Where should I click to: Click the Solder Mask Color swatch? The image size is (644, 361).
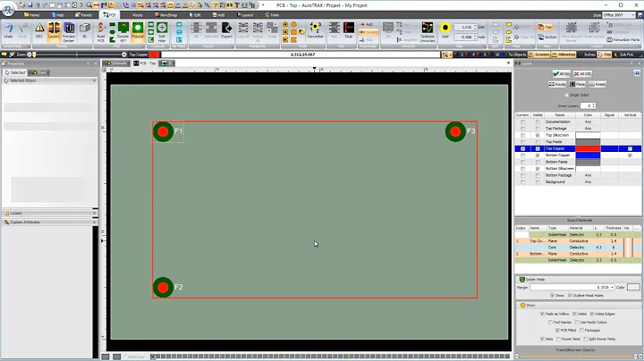633,288
